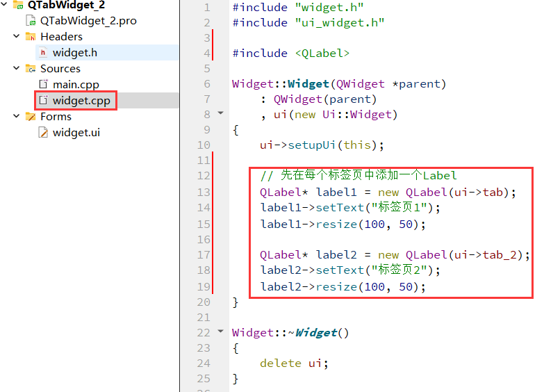Click the QTabWidget_2 project folder icon

(x=18, y=5)
